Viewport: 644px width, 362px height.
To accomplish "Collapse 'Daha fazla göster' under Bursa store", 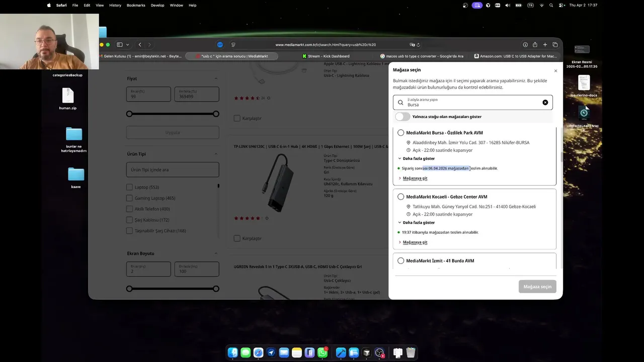I will pyautogui.click(x=416, y=158).
